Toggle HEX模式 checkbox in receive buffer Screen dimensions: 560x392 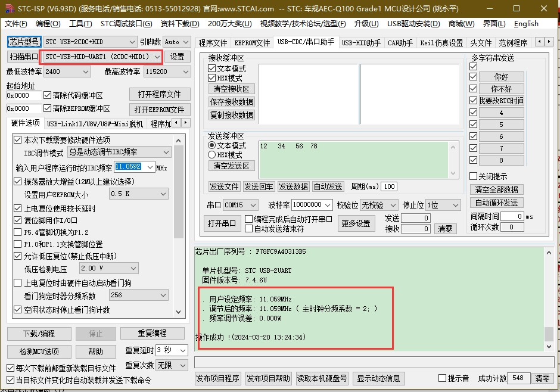(211, 78)
